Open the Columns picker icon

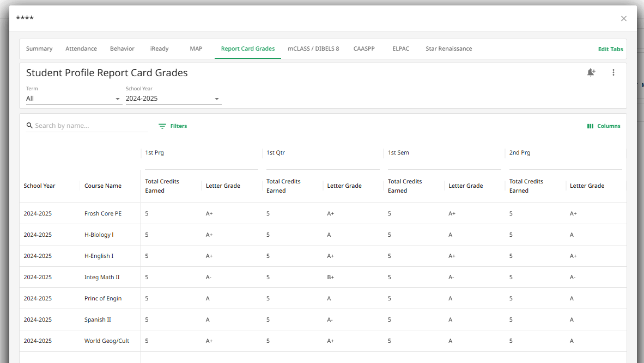pyautogui.click(x=590, y=126)
